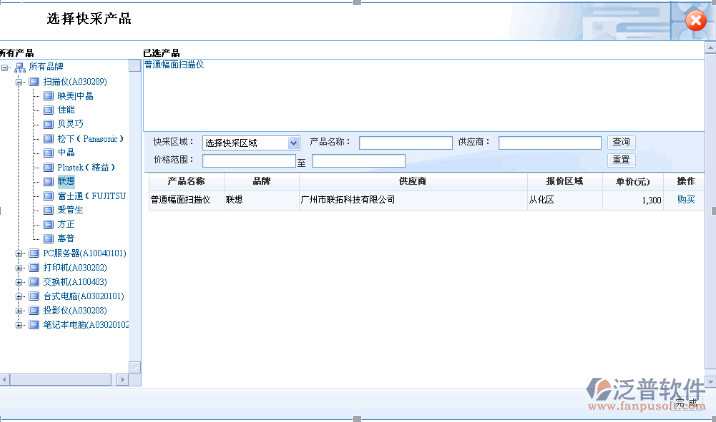Select the 方正 brand icon
This screenshot has width=716, height=422.
tap(48, 224)
